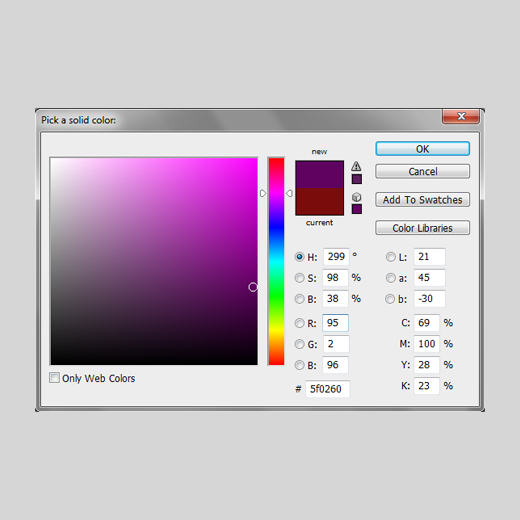This screenshot has height=520, width=520.
Task: Click the current color preview swatch
Action: 319,201
